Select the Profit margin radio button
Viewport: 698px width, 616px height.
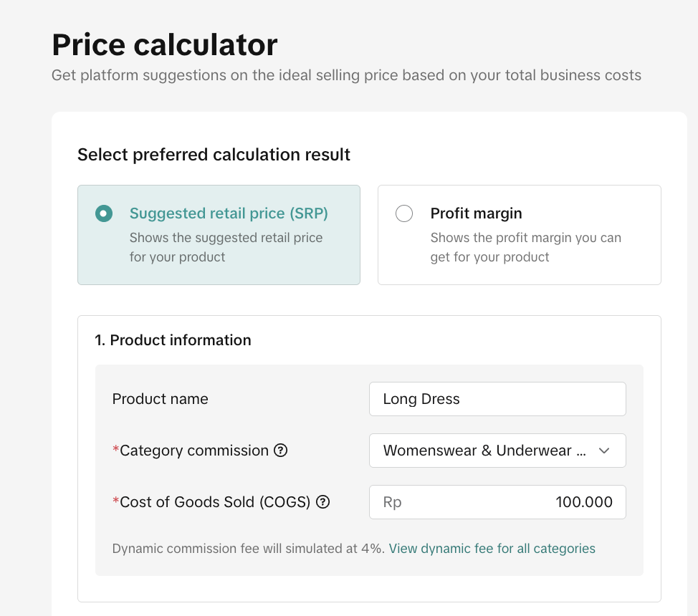pyautogui.click(x=404, y=213)
